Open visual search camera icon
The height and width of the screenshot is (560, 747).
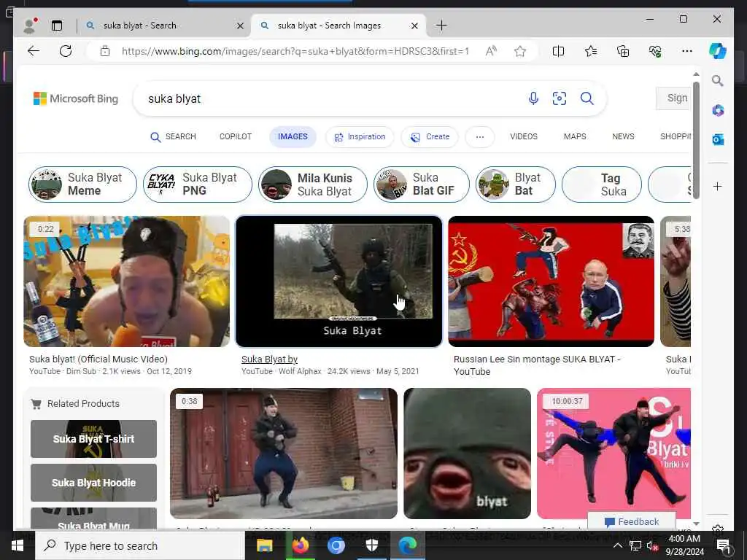pyautogui.click(x=560, y=98)
